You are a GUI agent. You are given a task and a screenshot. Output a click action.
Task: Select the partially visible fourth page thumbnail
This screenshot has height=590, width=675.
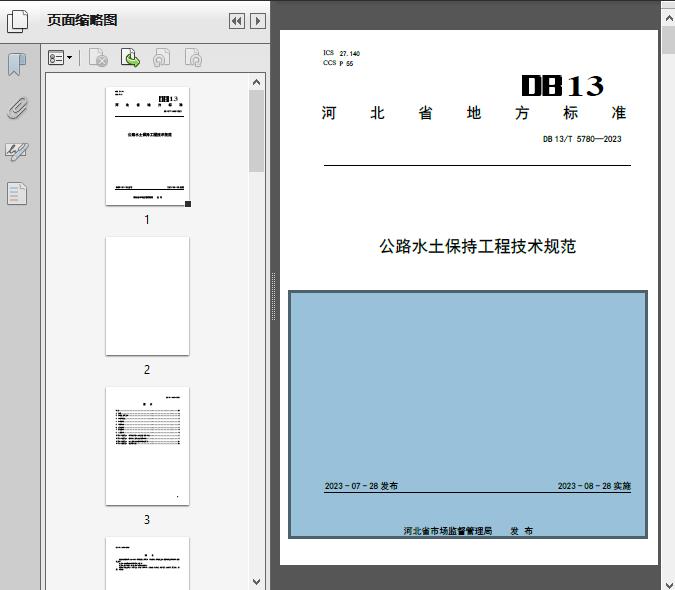tap(147, 563)
